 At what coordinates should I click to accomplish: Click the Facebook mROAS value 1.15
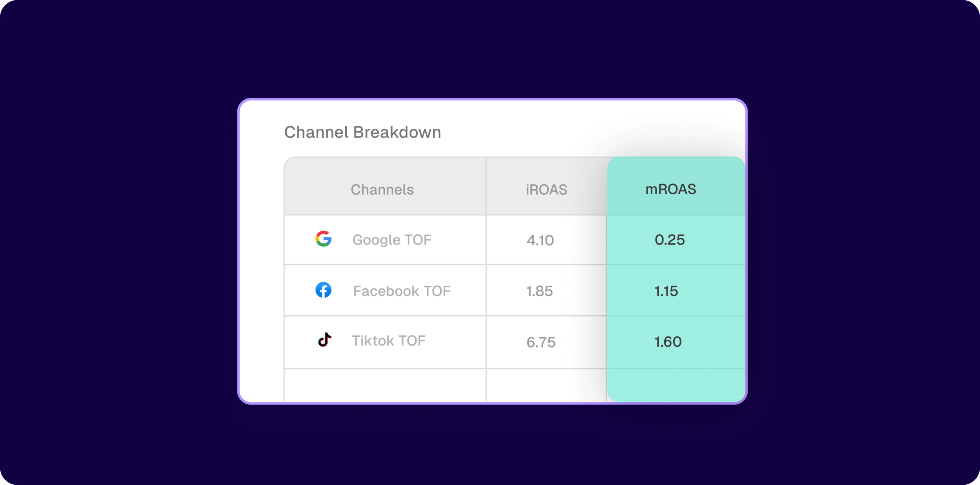(666, 291)
